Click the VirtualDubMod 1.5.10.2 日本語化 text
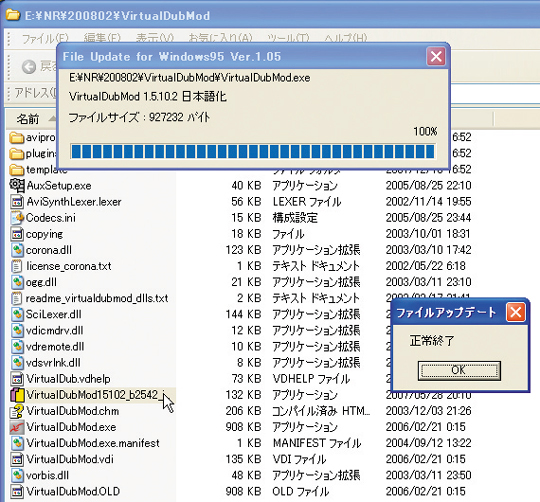Screen dimensions: 540x502 (148, 97)
